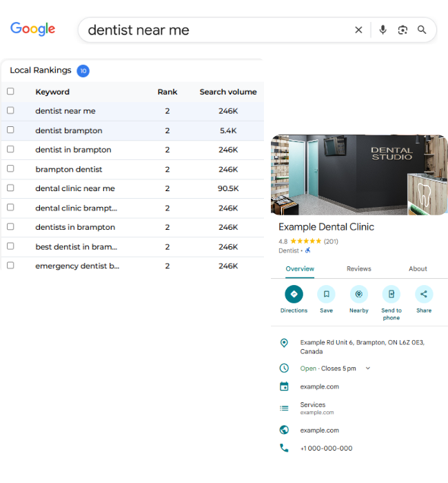Select the dental clinic near me row checkbox
Screen dimensions: 448x483
10,188
